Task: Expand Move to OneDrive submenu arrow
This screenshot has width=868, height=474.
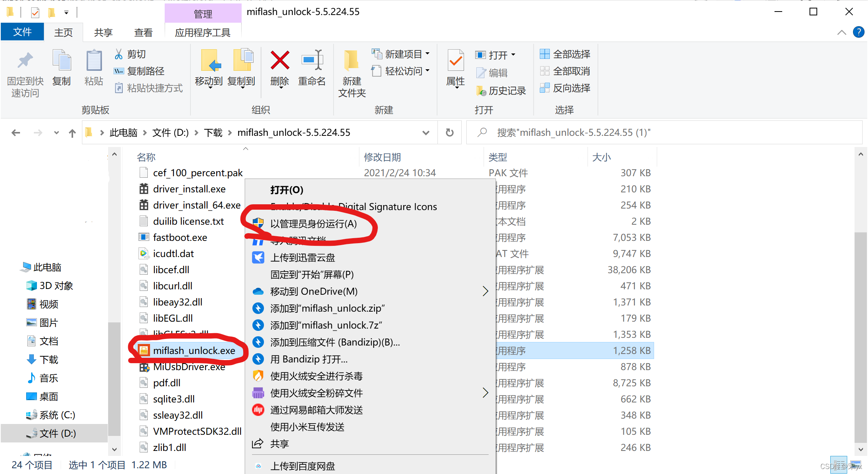Action: [485, 291]
